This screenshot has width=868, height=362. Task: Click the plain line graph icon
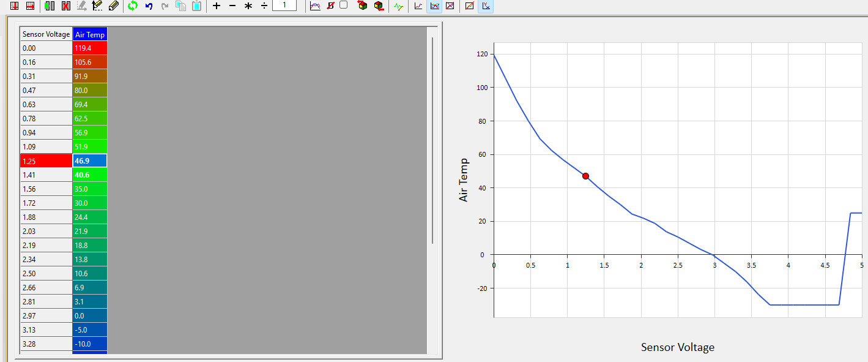(418, 6)
